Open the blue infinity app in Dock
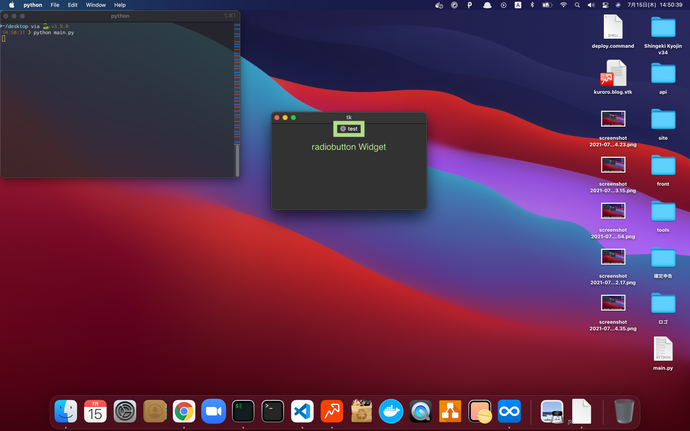This screenshot has height=431, width=690. (509, 411)
